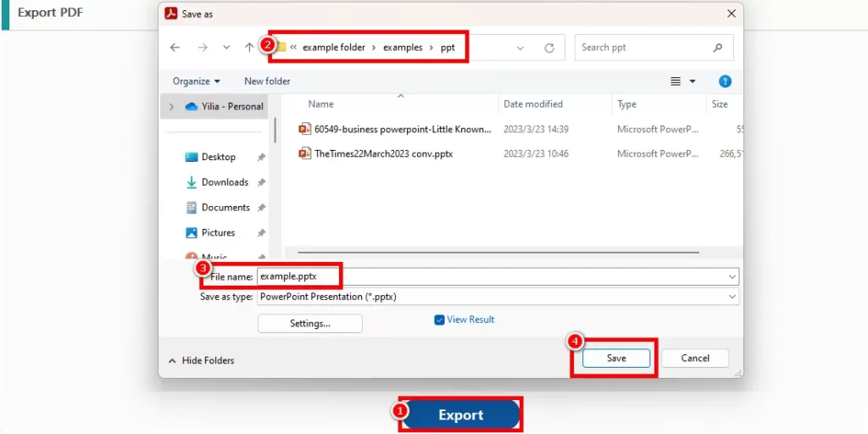868x434 pixels.
Task: Click the Back navigation arrow
Action: [x=175, y=48]
